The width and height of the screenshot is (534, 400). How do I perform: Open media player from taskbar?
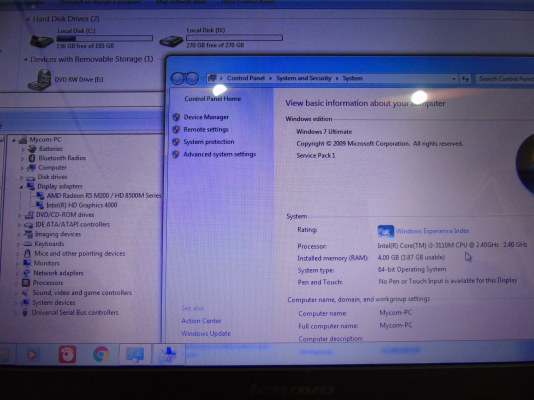32,355
